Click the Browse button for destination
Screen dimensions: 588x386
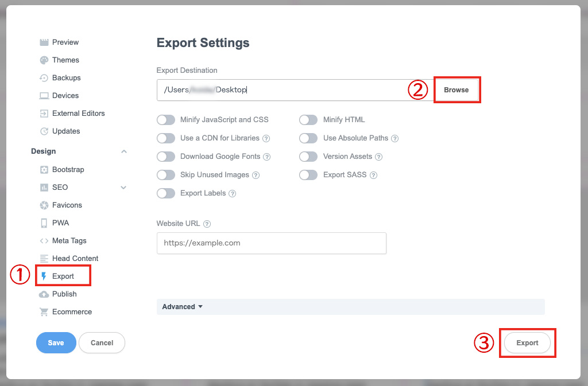(x=457, y=90)
